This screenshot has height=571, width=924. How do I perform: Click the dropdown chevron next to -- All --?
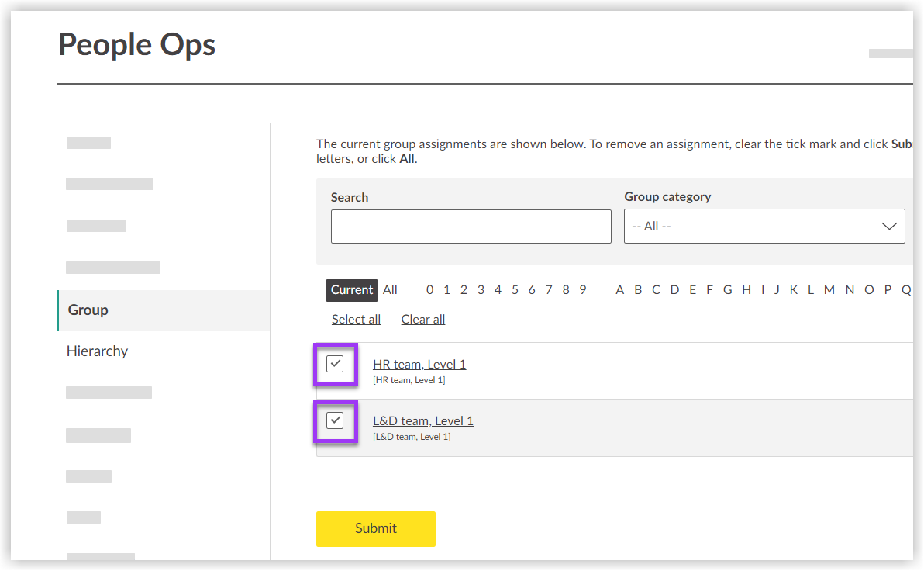tap(889, 226)
